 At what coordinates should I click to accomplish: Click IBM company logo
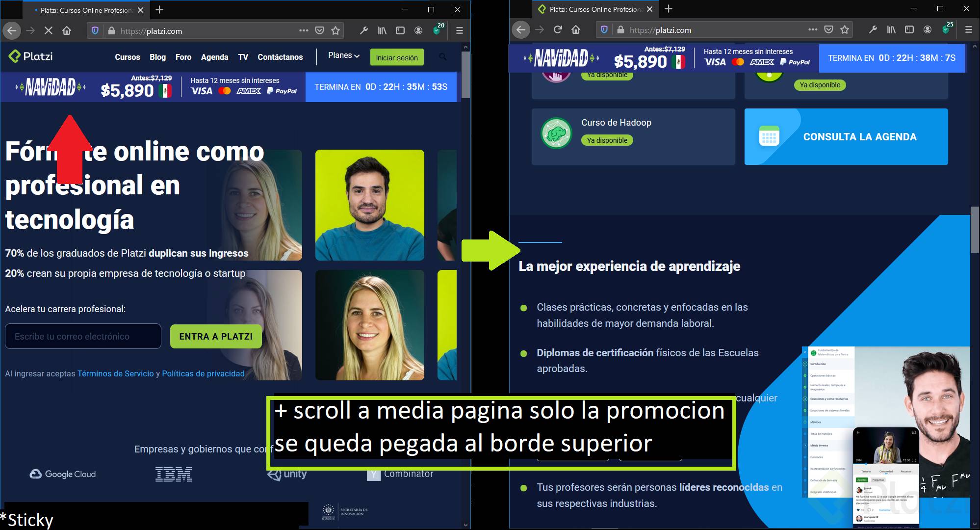[x=174, y=474]
